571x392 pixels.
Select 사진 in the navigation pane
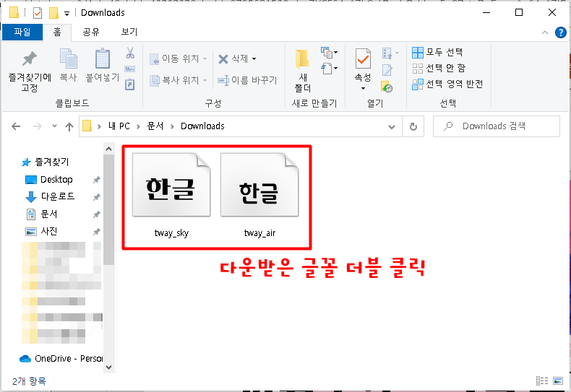49,231
